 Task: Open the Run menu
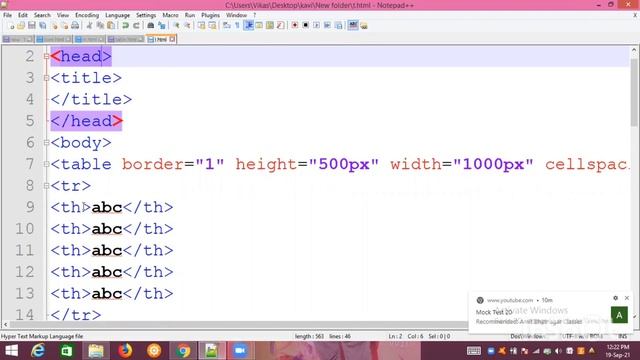pyautogui.click(x=190, y=15)
